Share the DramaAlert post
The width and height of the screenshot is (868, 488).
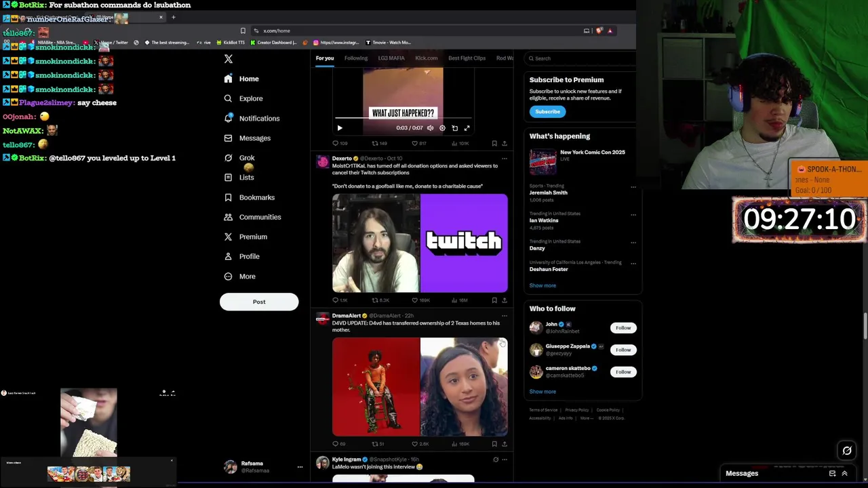coord(504,444)
